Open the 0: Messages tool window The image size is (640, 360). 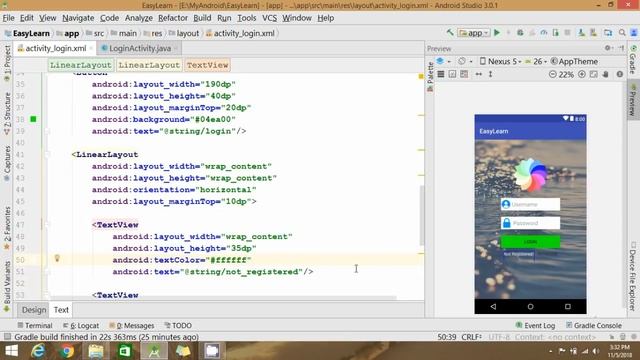[131, 325]
